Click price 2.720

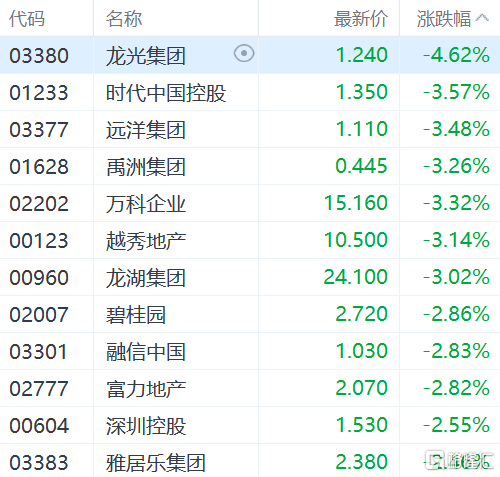(x=362, y=314)
